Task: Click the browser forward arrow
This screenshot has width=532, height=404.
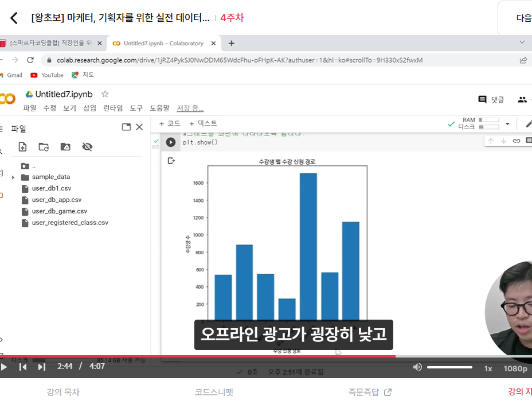Action: (x=15, y=60)
